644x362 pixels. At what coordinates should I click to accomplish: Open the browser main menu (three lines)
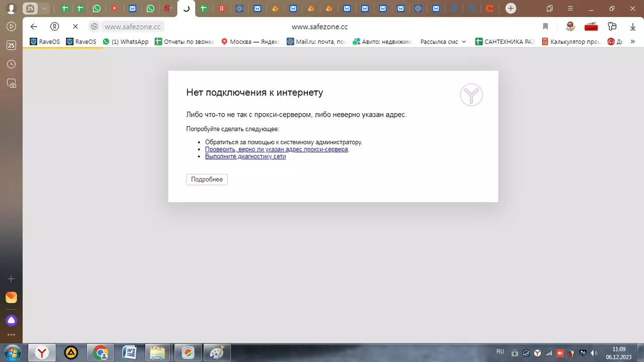pyautogui.click(x=570, y=9)
